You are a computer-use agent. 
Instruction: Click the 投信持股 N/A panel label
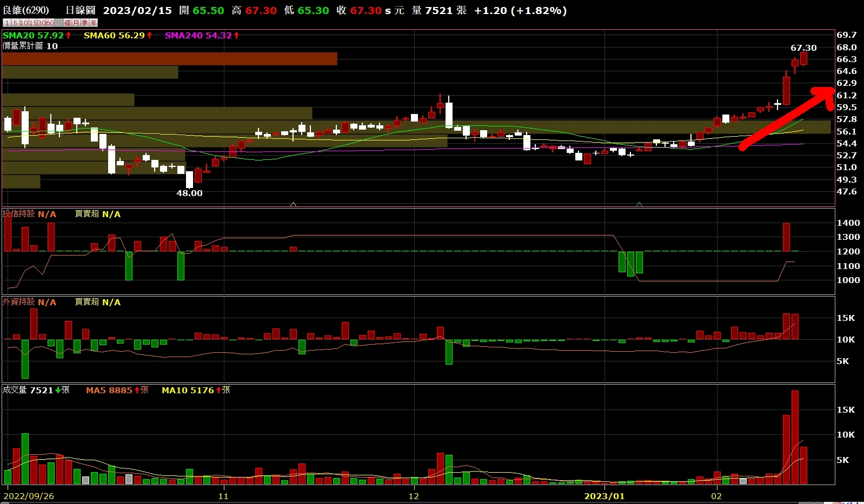29,214
